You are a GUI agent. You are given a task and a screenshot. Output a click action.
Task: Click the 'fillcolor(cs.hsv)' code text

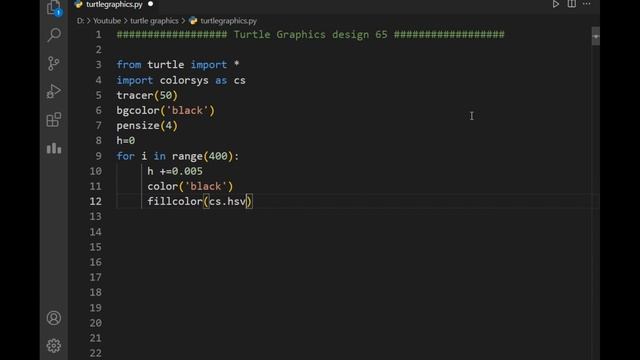(x=200, y=202)
